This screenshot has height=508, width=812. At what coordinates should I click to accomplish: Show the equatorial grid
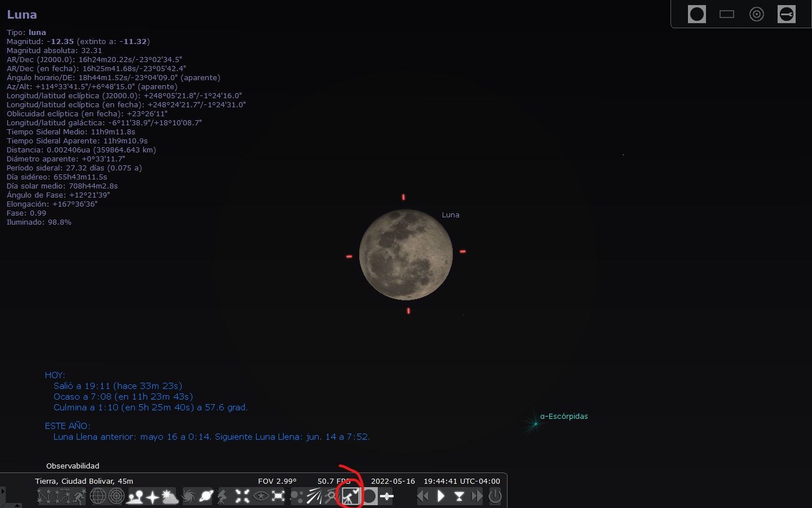click(x=98, y=496)
